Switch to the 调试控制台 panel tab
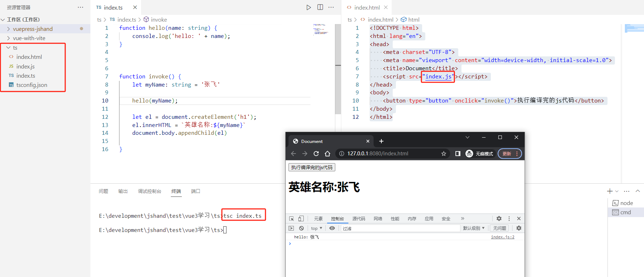The width and height of the screenshot is (644, 277). [150, 191]
